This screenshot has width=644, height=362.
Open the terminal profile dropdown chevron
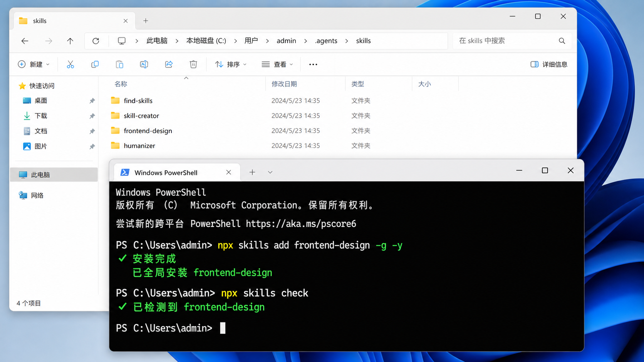pos(270,172)
